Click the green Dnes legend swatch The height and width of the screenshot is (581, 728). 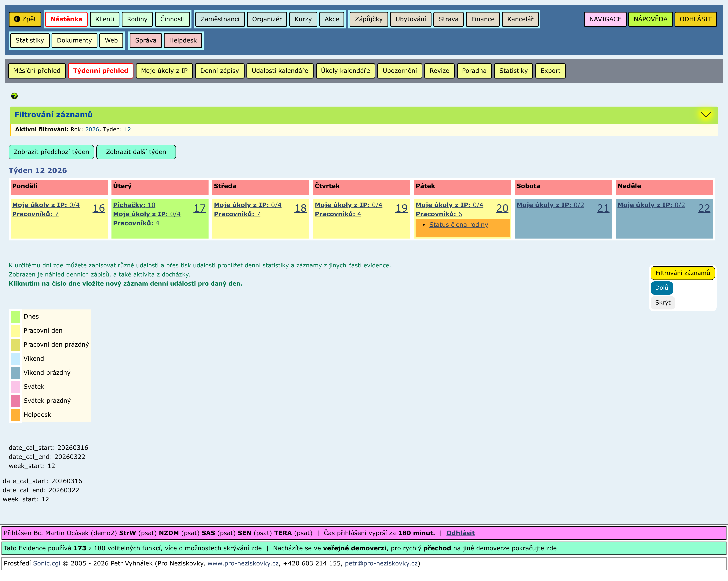[x=15, y=316]
